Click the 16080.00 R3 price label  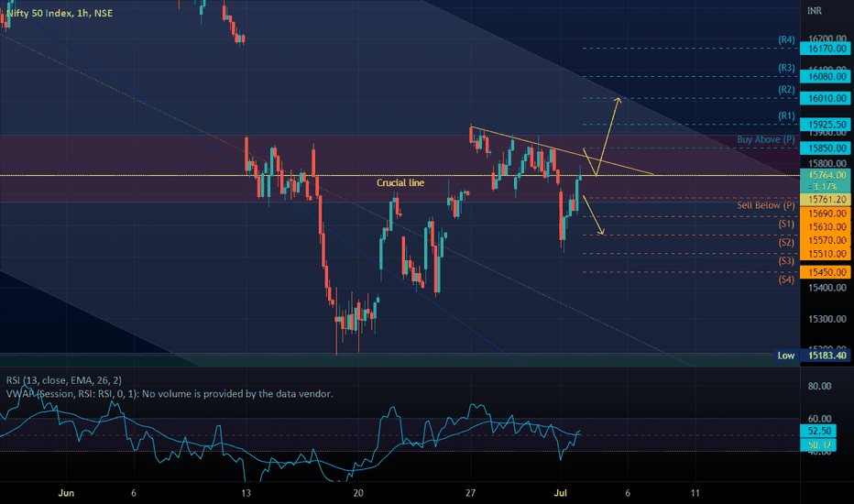(x=825, y=76)
